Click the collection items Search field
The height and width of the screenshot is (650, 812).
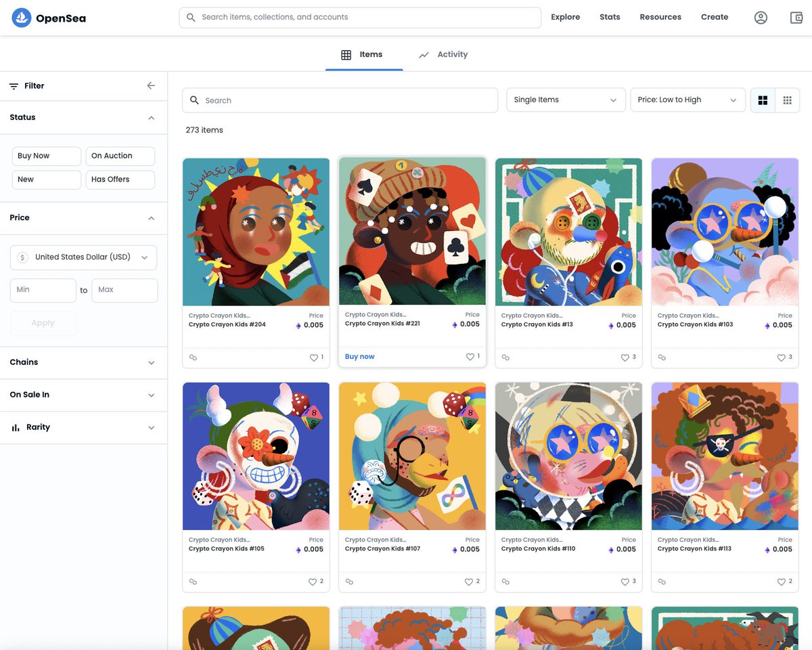340,100
